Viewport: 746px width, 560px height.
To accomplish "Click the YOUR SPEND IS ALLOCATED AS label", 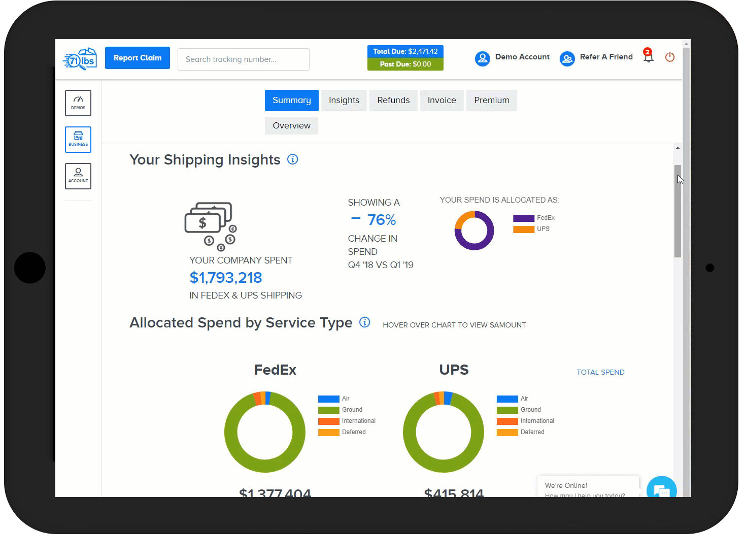I will pyautogui.click(x=499, y=200).
